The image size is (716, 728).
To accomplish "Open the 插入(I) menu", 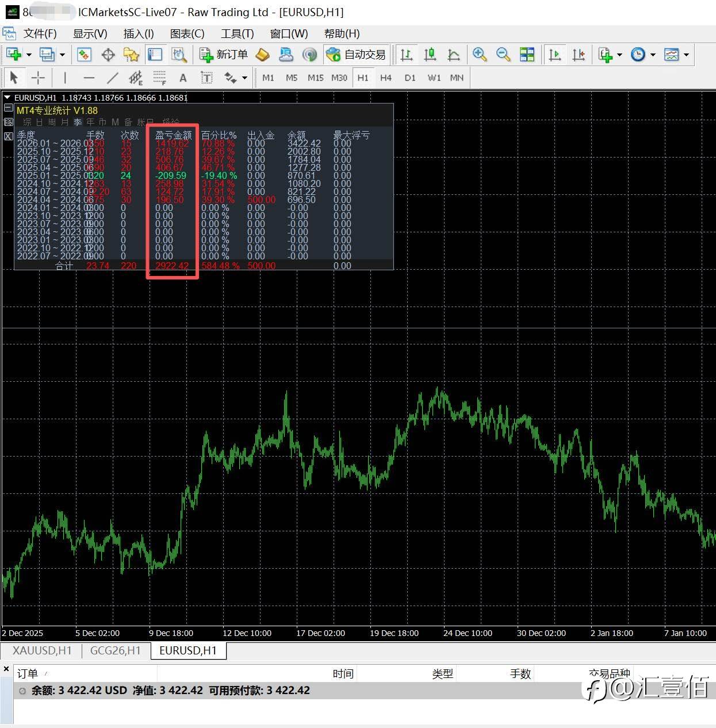I will pos(139,33).
